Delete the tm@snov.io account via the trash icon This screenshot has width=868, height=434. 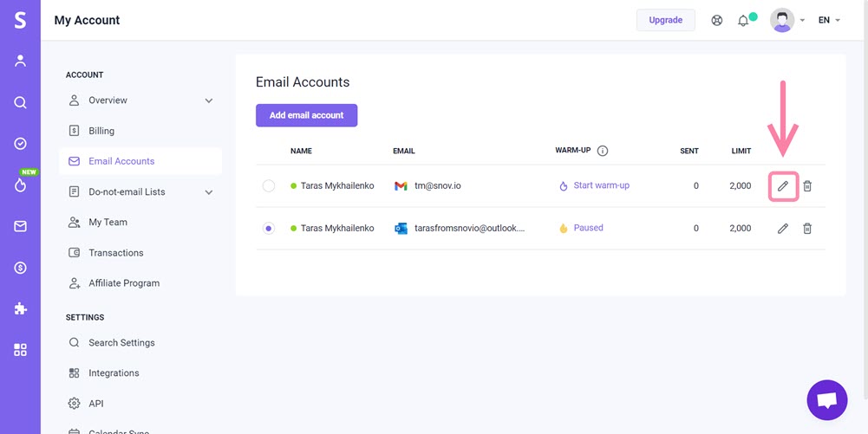tap(807, 185)
